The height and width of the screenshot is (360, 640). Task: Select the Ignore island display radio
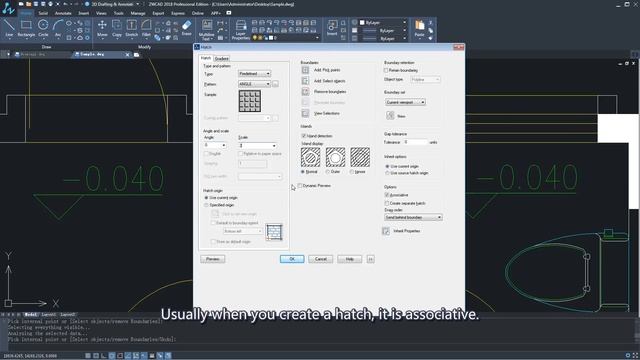pyautogui.click(x=352, y=172)
